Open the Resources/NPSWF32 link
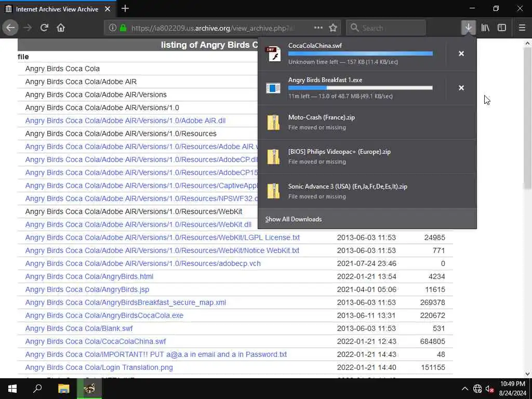 coord(141,198)
